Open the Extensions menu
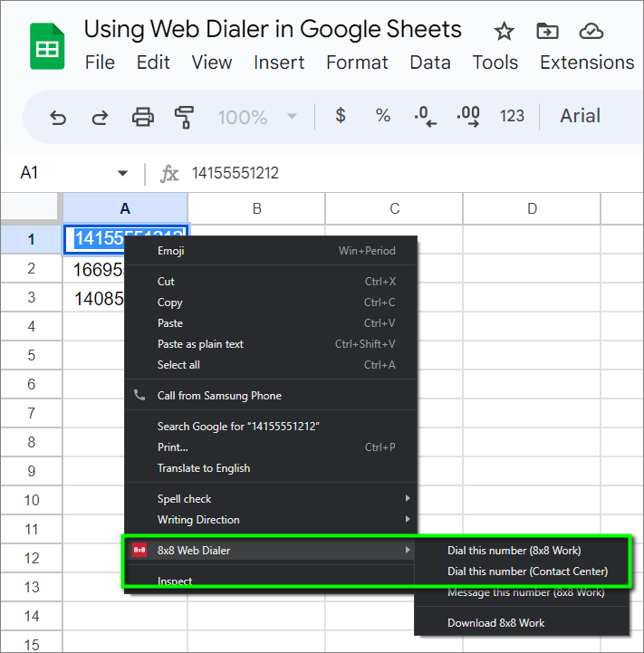 587,62
